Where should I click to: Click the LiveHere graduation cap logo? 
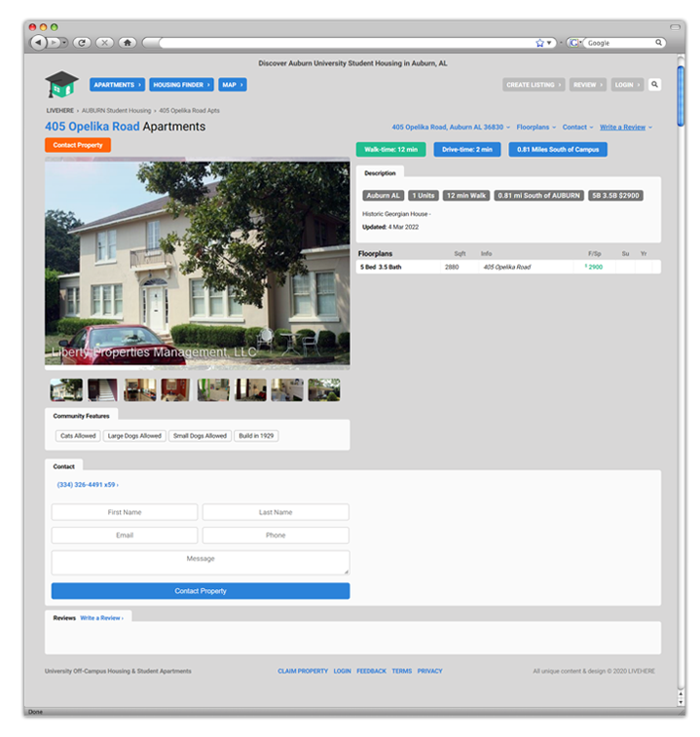(61, 85)
